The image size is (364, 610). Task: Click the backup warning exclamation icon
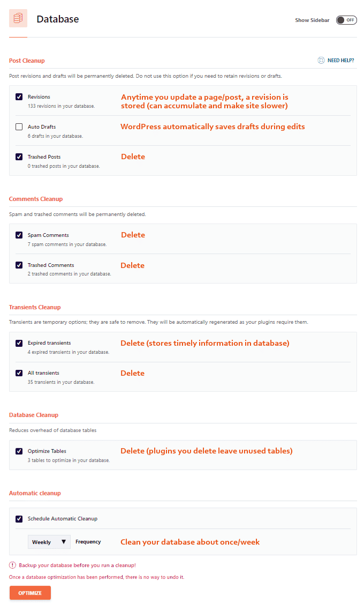[x=12, y=565]
